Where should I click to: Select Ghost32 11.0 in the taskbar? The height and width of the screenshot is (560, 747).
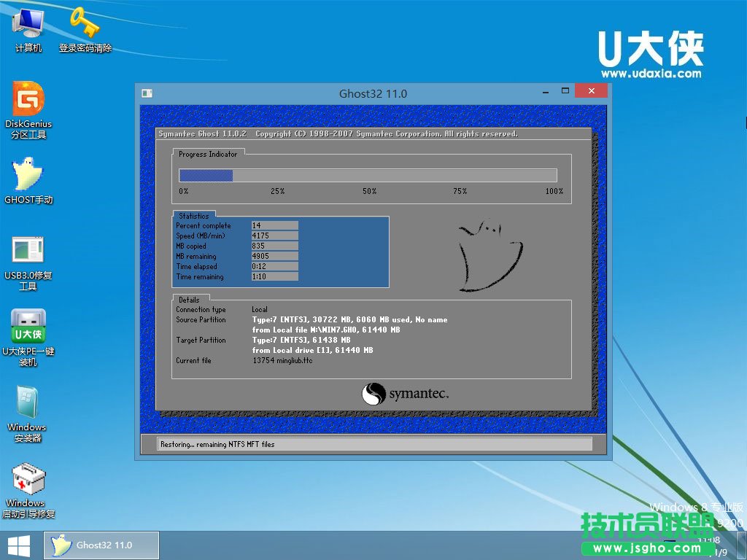102,545
